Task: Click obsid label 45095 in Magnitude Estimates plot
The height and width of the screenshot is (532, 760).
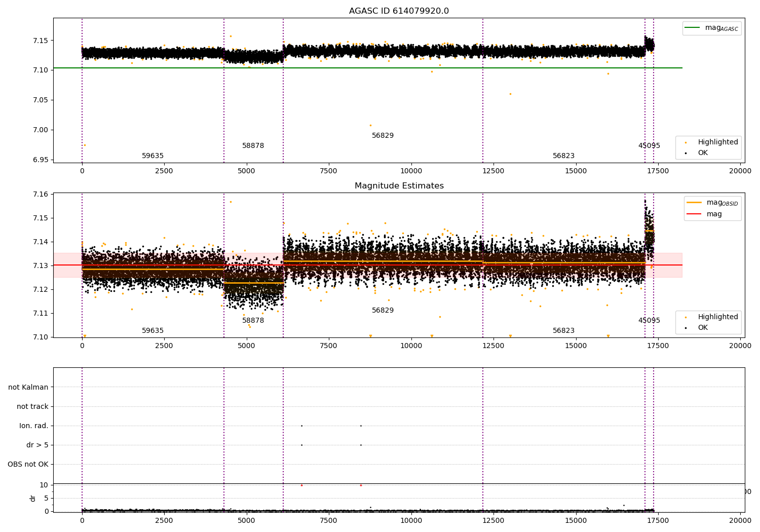Action: 649,321
